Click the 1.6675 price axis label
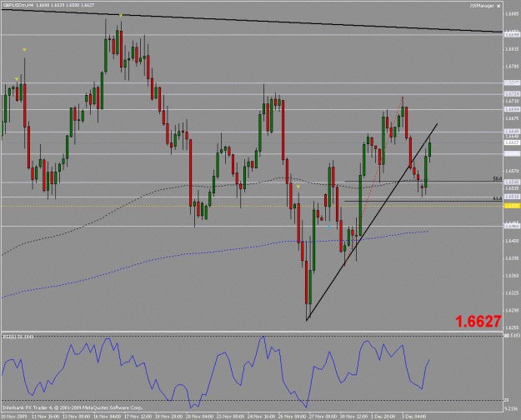Image resolution: width=521 pixels, height=420 pixels. click(512, 118)
